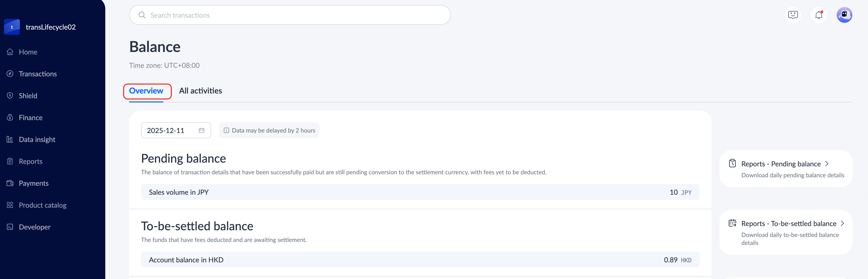Open the feedback chat icon

pyautogui.click(x=793, y=15)
